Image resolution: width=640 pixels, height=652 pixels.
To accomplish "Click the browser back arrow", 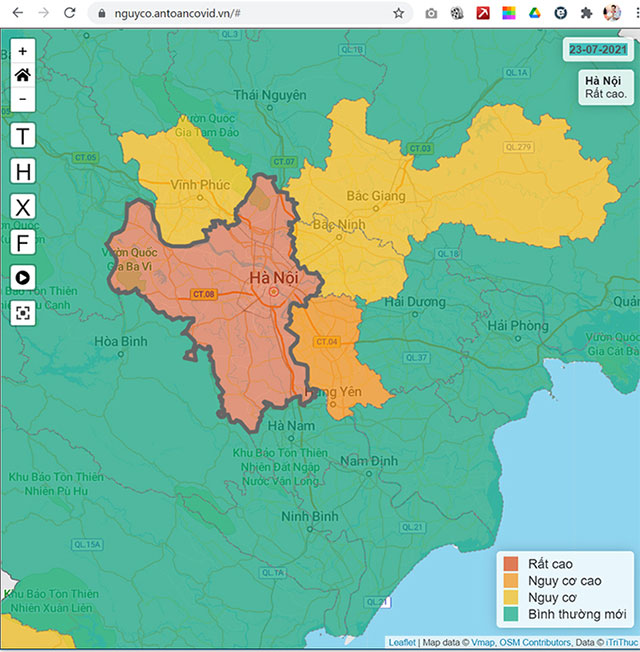I will pos(17,13).
